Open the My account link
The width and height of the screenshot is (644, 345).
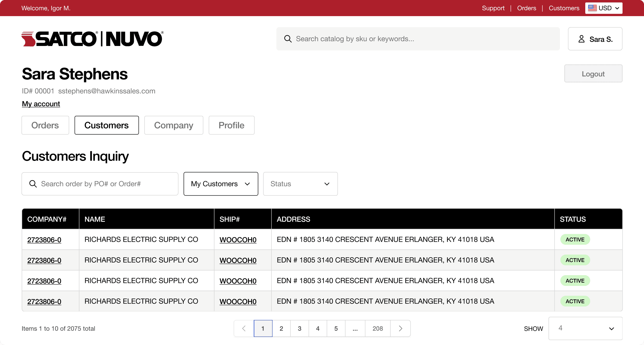click(x=41, y=104)
